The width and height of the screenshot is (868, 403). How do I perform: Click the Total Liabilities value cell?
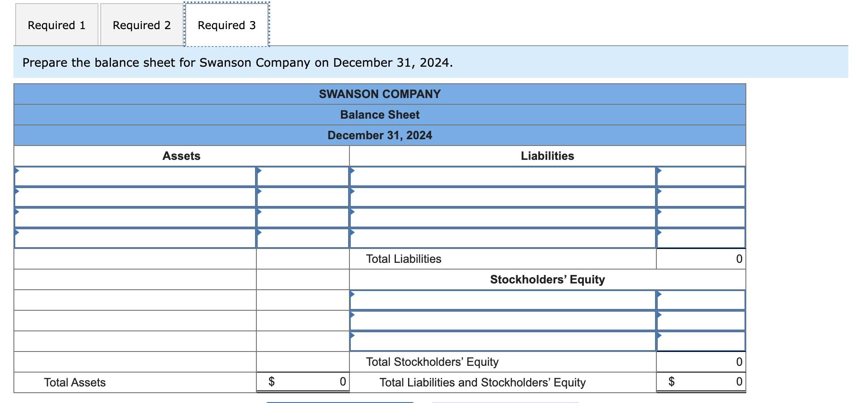pyautogui.click(x=701, y=259)
